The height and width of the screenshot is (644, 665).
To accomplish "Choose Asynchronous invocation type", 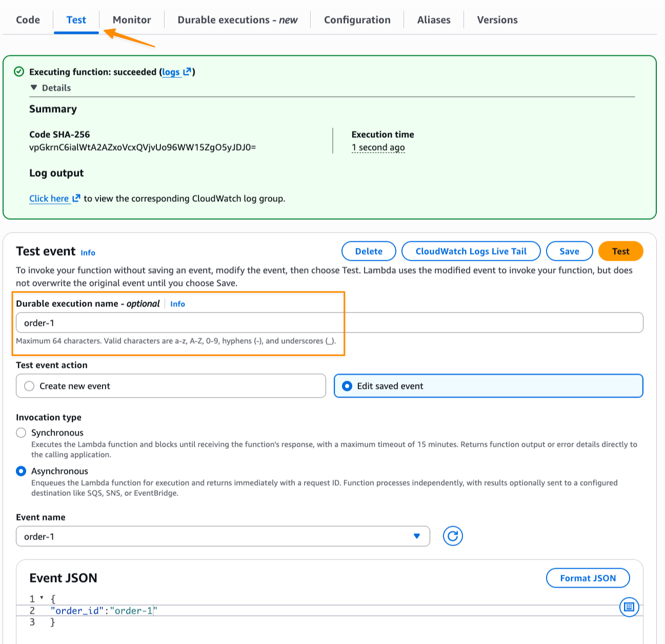I will point(21,471).
